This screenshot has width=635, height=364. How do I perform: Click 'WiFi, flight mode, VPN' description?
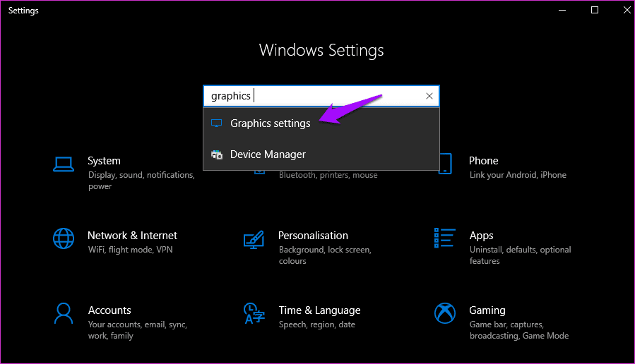tap(131, 250)
